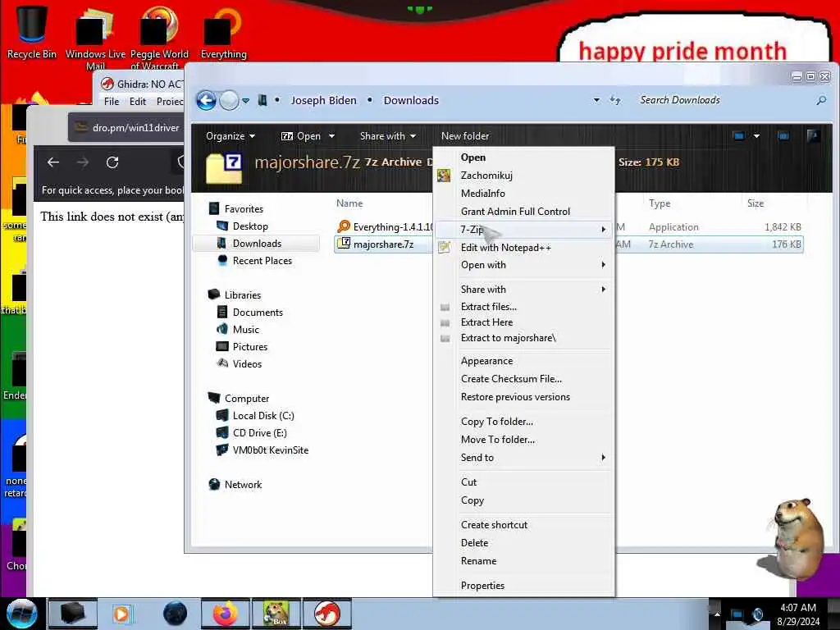Choose Edit with Notepad++

[x=524, y=248]
